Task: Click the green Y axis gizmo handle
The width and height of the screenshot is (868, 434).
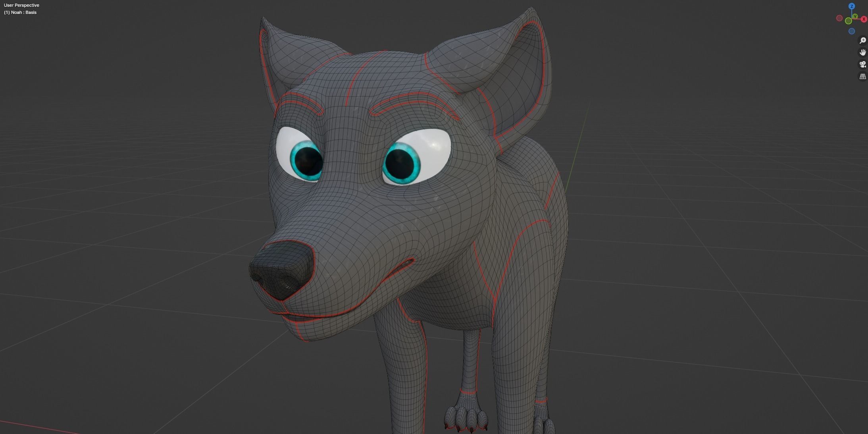Action: pos(855,17)
